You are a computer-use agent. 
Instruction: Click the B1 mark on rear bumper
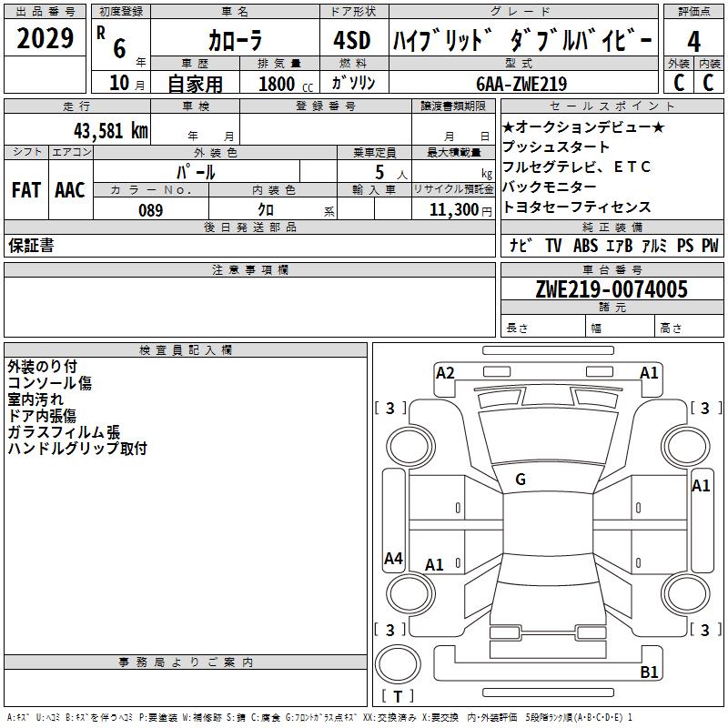649,672
